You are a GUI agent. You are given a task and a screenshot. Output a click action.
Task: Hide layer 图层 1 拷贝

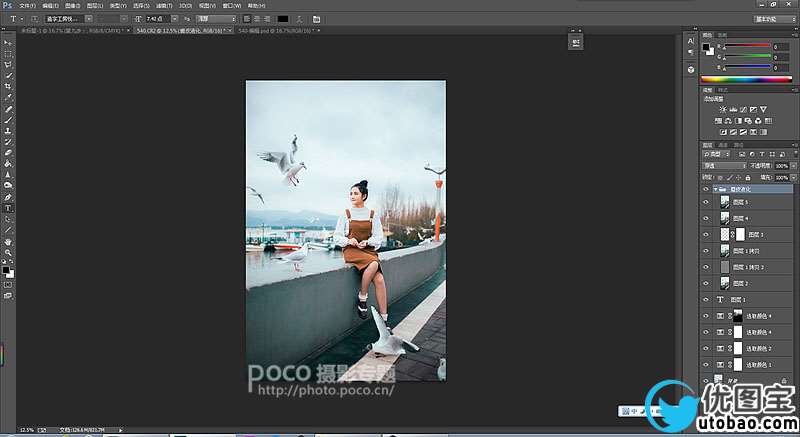(706, 251)
